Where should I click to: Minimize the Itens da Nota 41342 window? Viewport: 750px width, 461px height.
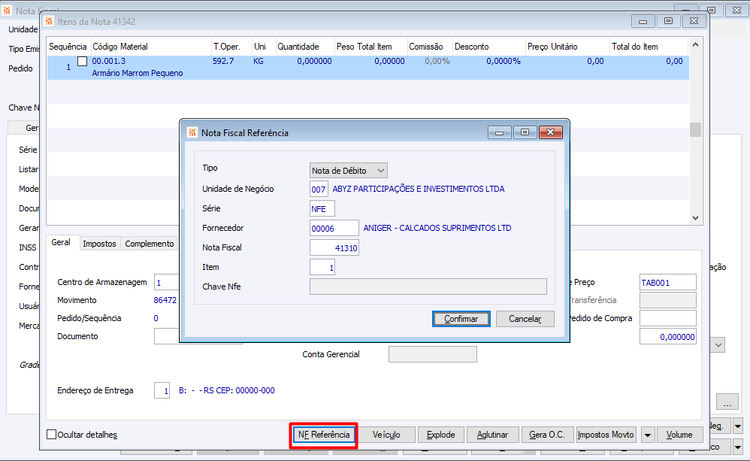coord(643,21)
